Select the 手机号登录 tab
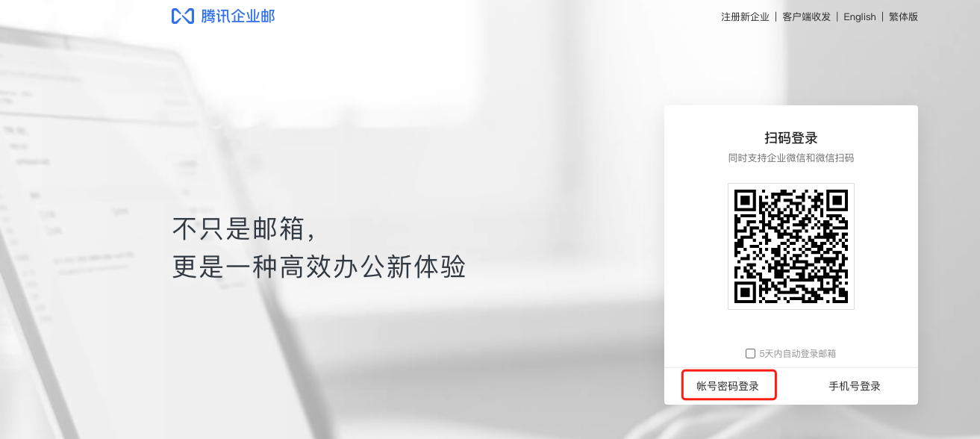Screen dimensions: 980x439 point(855,386)
